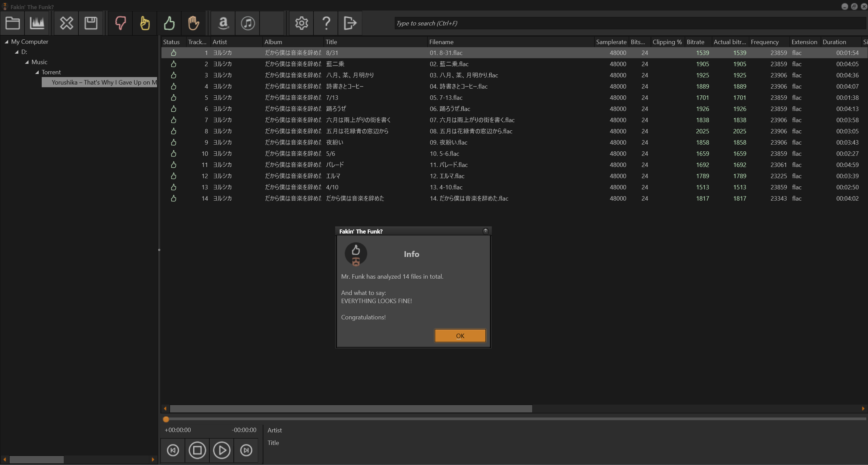This screenshot has width=868, height=465.
Task: Open folder icon in toolbar
Action: (x=13, y=23)
